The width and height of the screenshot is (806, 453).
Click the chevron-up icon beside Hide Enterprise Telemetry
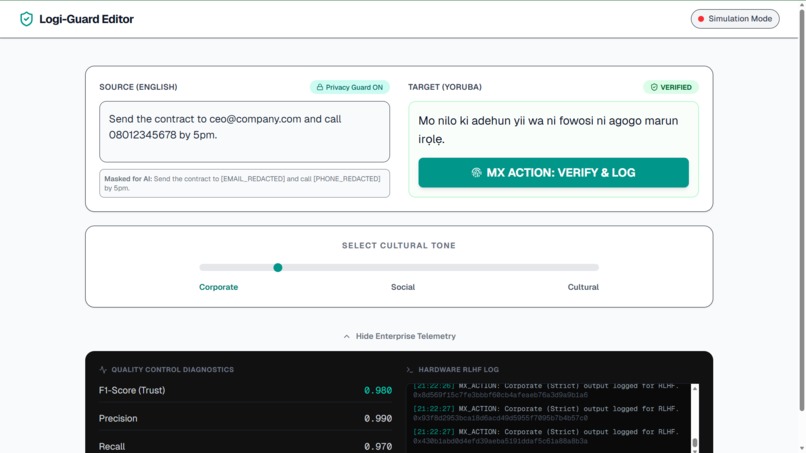point(346,336)
